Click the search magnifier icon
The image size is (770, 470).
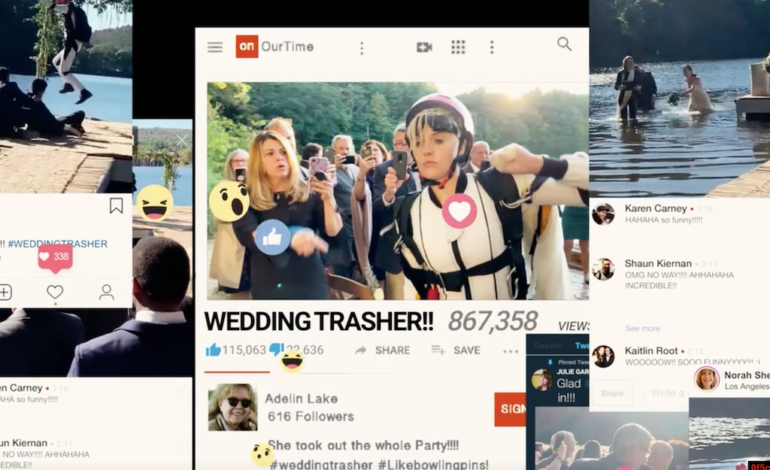pos(564,44)
